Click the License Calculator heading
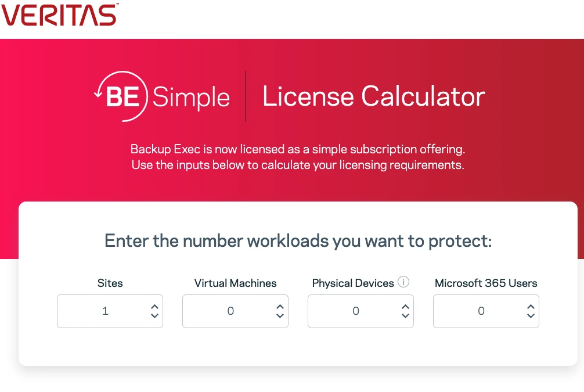584x392 pixels. pos(374,96)
